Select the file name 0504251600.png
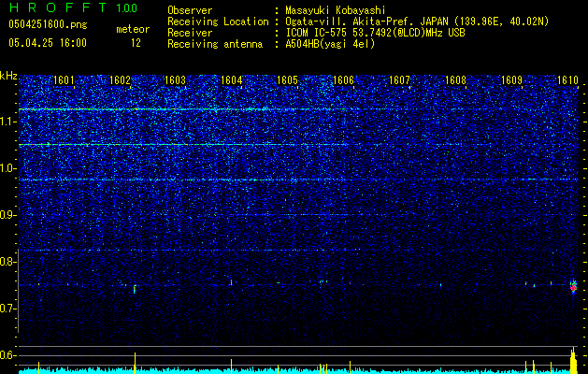 tap(48, 24)
